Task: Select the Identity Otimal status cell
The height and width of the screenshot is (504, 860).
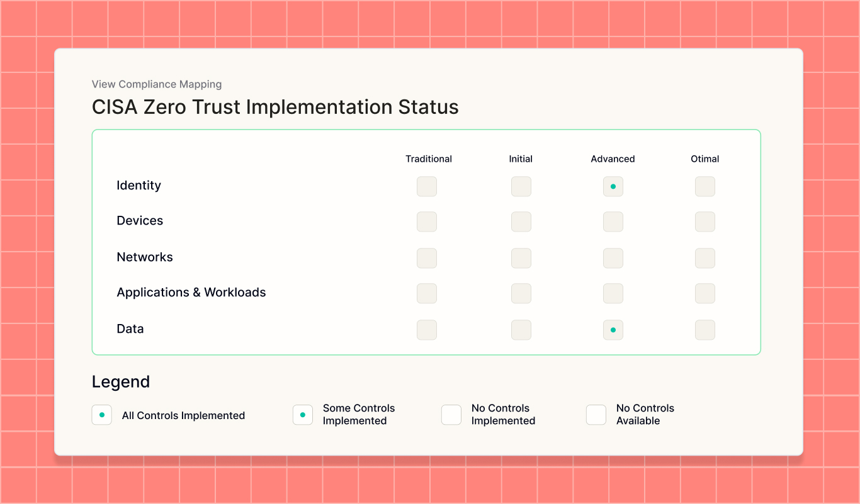Action: pos(705,186)
